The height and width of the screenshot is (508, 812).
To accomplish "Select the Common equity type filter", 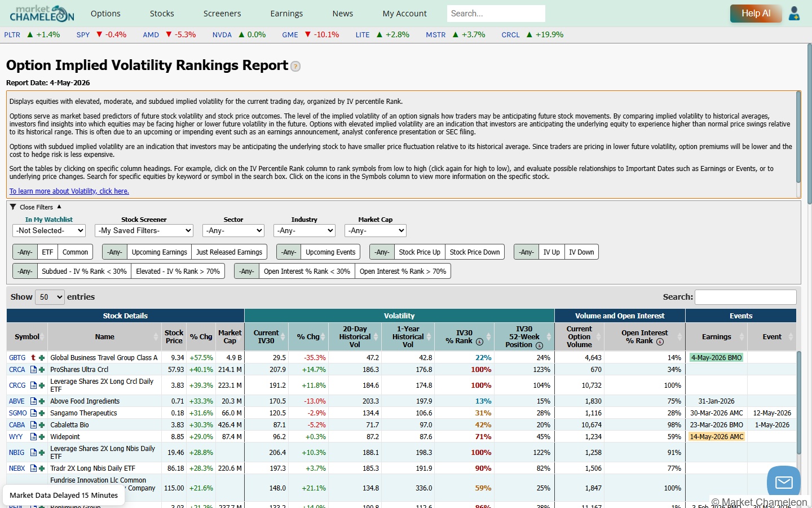I will [76, 252].
